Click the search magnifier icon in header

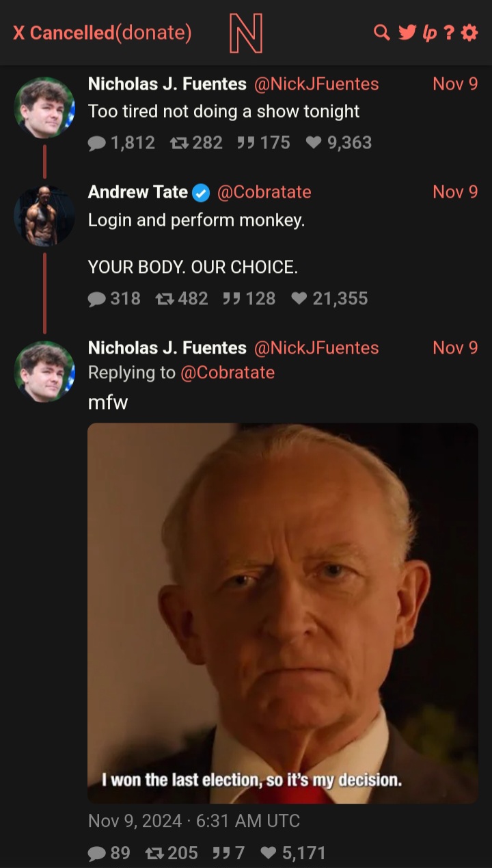tap(382, 32)
